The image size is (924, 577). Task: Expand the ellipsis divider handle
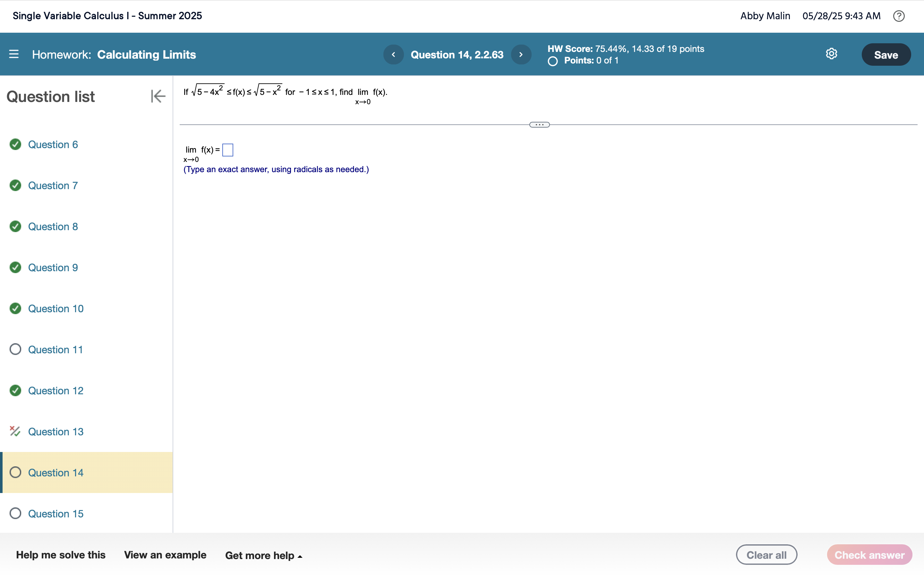coord(539,125)
